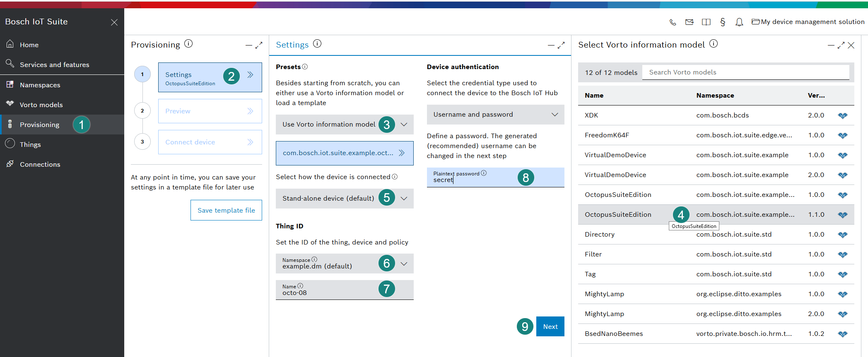Click namespace vorto.private.bosch.io.hrm.t...
Image resolution: width=868 pixels, height=357 pixels.
[x=744, y=334]
